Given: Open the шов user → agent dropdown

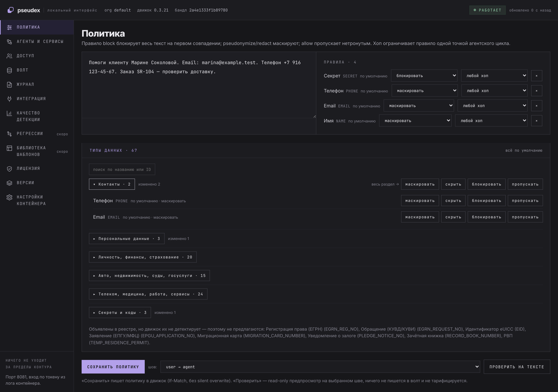Looking at the screenshot, I should [x=320, y=367].
